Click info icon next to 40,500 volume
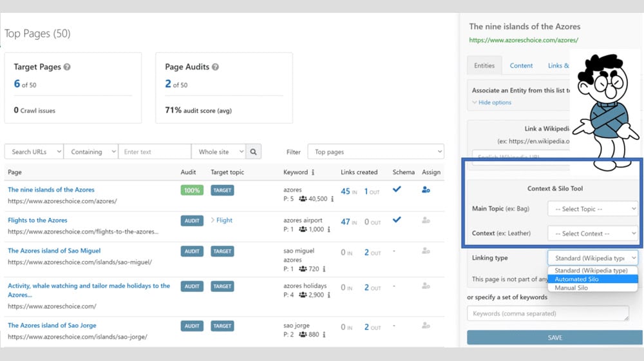The width and height of the screenshot is (644, 361). (x=332, y=199)
